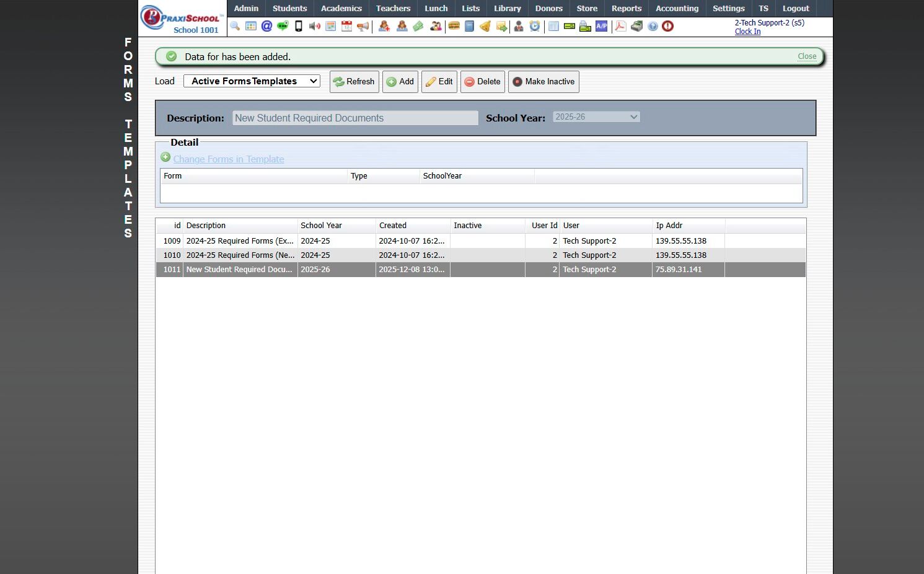Click the Refresh button
The image size is (924, 574).
354,82
